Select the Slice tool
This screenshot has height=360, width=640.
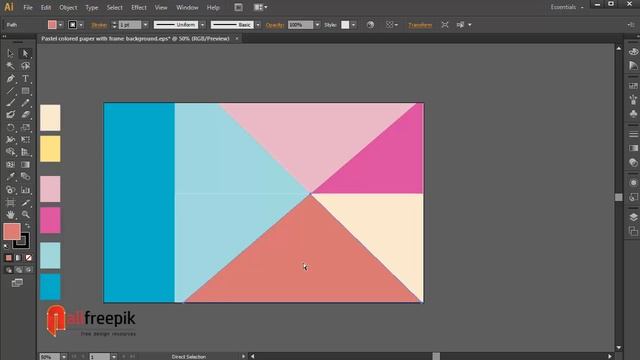25,202
